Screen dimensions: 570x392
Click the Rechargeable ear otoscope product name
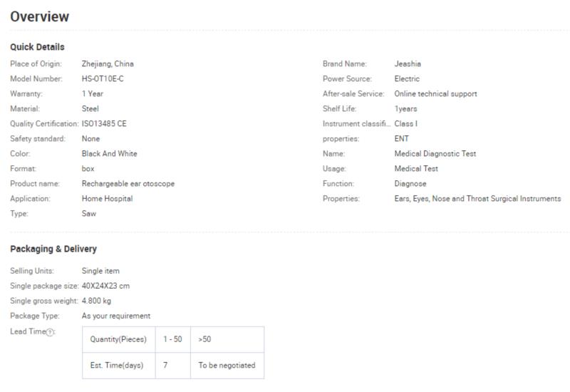pos(128,184)
